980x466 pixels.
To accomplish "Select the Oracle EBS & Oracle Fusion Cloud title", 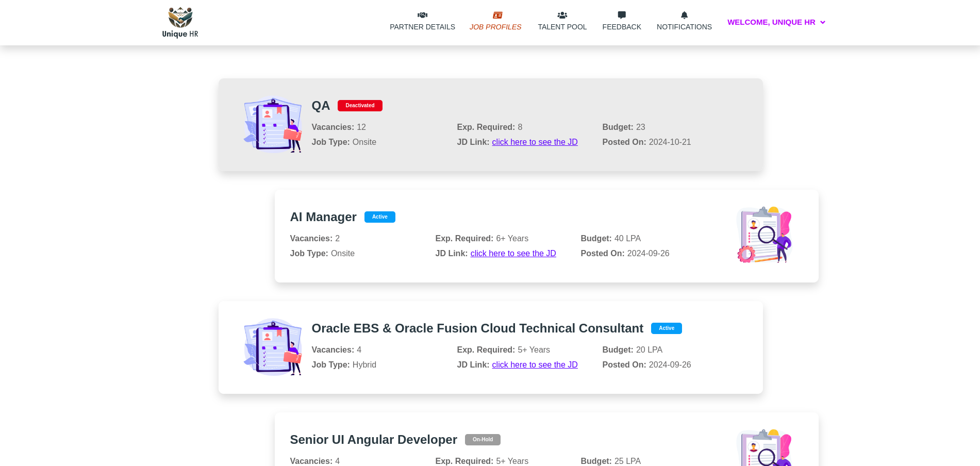I will click(x=477, y=328).
